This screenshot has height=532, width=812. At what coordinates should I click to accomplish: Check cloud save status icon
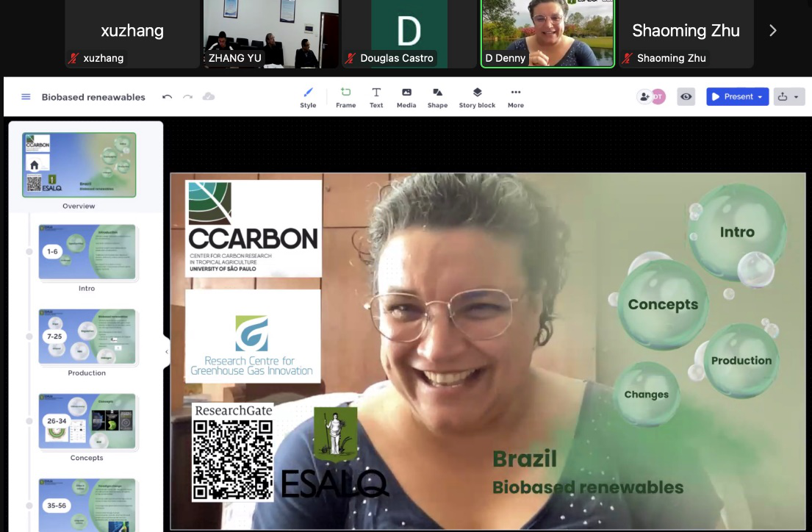click(209, 96)
